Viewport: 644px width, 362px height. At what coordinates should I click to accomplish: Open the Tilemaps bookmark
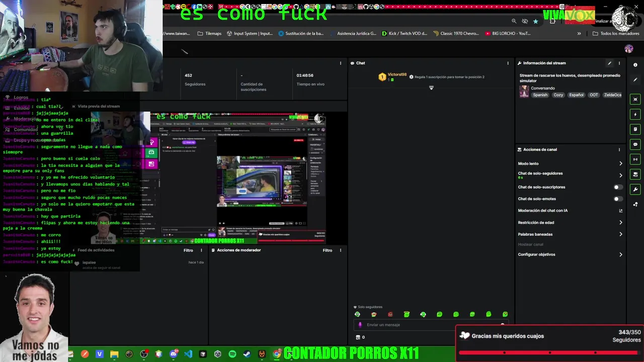pos(209,34)
